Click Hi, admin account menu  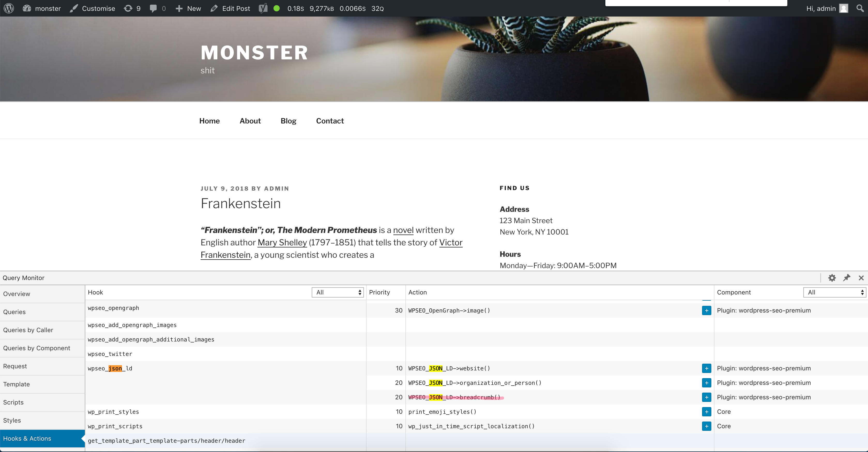pyautogui.click(x=827, y=9)
